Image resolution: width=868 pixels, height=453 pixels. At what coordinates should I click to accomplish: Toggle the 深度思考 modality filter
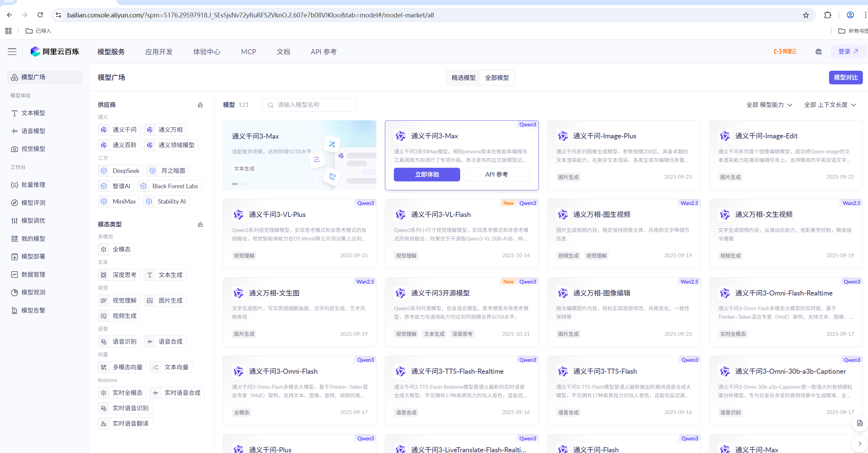[119, 275]
